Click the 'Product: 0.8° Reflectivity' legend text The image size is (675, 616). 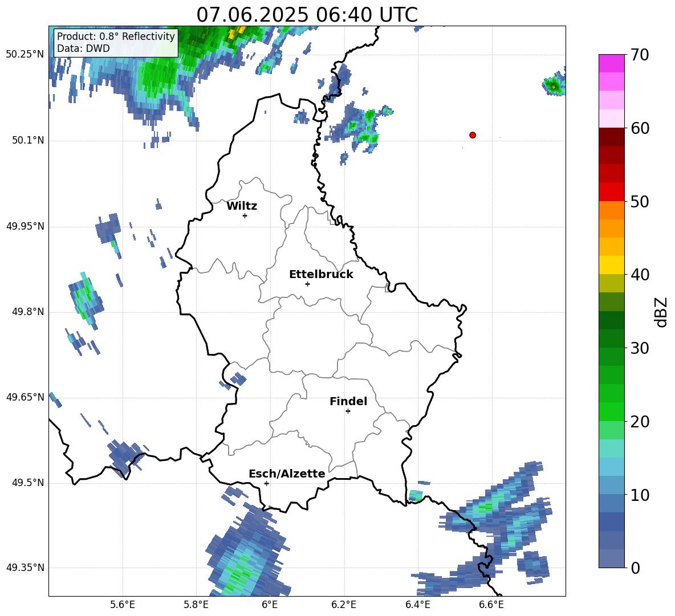pos(116,36)
